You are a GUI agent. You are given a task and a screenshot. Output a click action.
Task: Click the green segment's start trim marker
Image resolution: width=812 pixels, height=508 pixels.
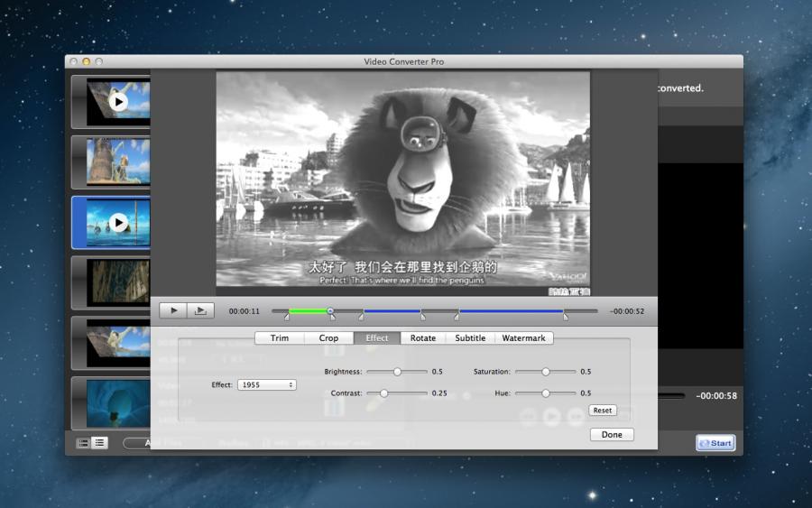coord(287,317)
